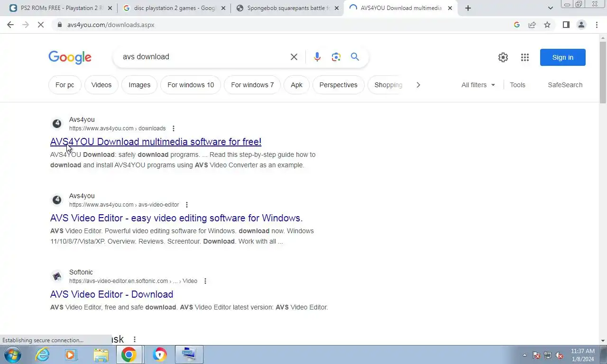Open the Chrome three-dot menu

coord(597,25)
